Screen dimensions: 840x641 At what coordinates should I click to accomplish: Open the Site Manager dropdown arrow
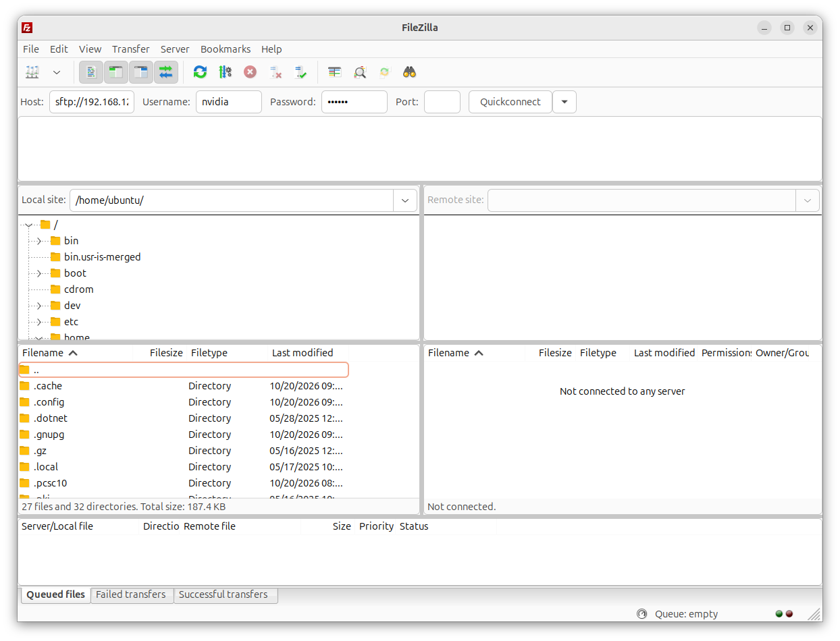point(57,72)
